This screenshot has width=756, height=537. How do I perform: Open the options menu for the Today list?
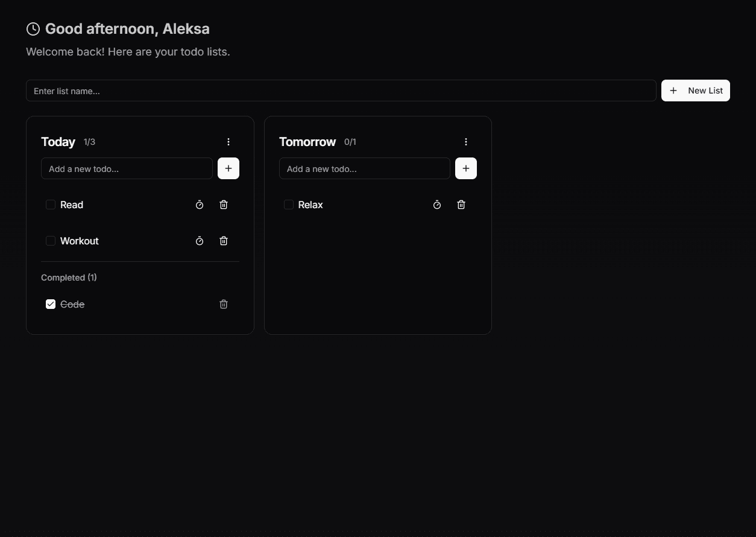click(x=228, y=142)
